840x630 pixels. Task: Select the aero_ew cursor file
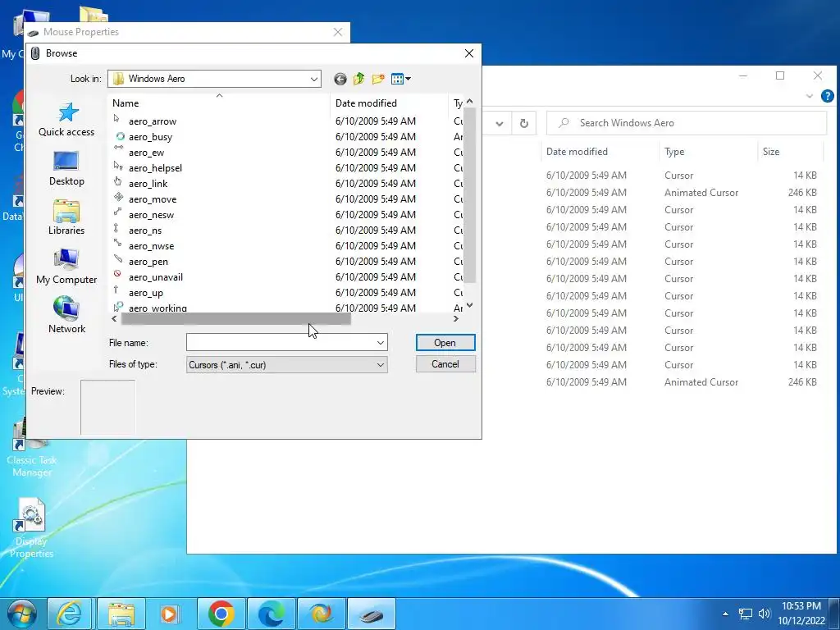pyautogui.click(x=146, y=153)
